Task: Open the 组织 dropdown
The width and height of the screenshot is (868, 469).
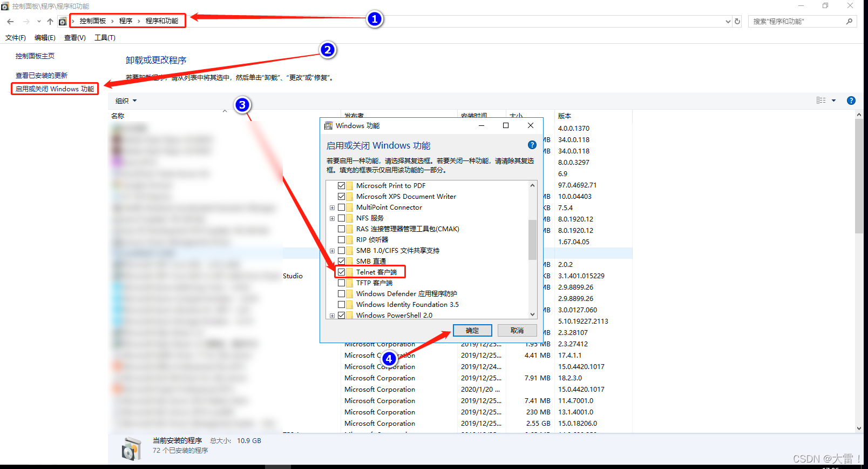Action: (x=126, y=101)
